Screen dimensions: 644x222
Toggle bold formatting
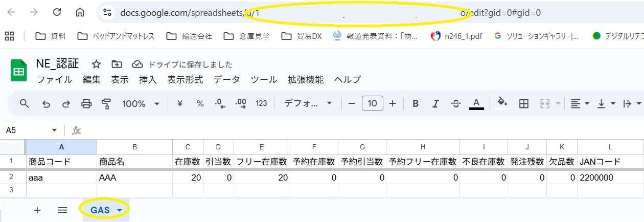coord(416,103)
